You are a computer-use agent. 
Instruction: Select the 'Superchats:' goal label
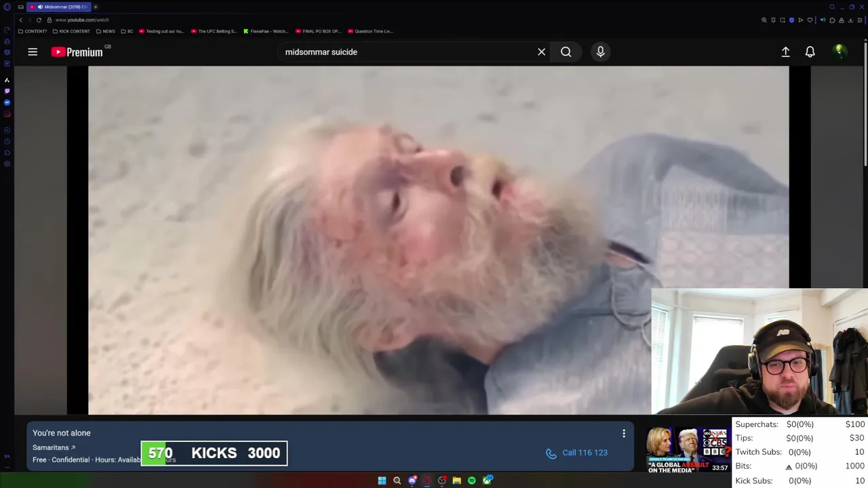click(757, 424)
